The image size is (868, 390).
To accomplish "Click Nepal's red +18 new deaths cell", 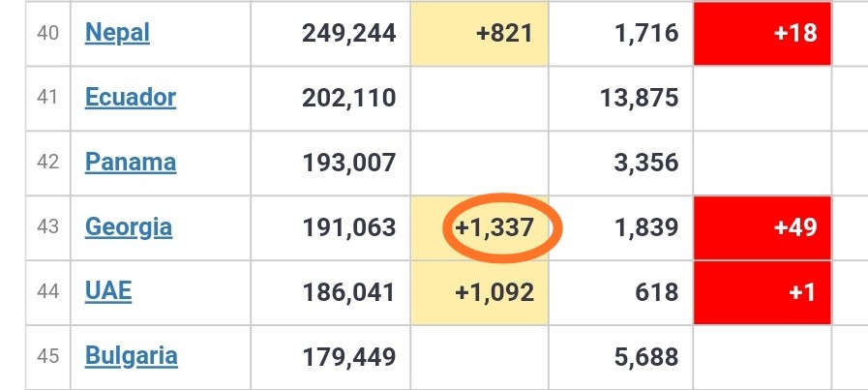I will 763,33.
